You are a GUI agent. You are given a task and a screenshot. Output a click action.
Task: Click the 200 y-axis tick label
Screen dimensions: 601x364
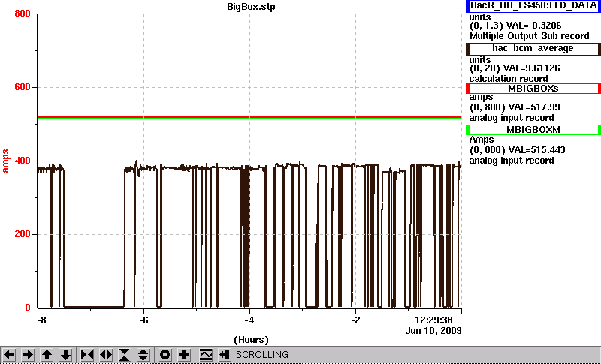(23, 234)
